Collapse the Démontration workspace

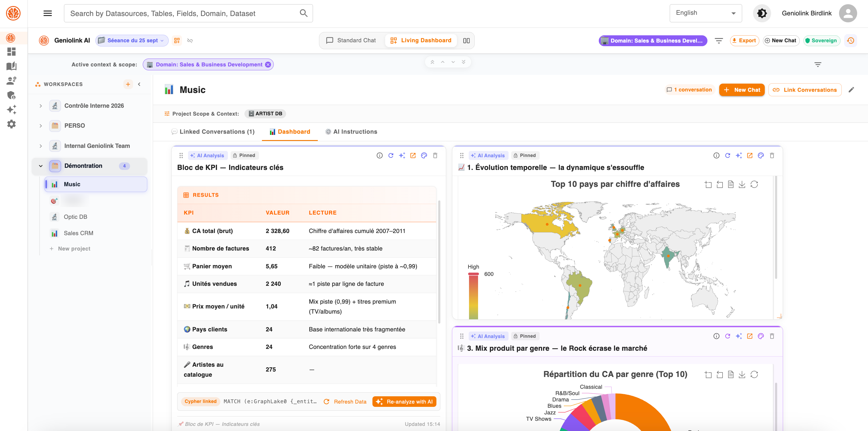click(x=41, y=166)
